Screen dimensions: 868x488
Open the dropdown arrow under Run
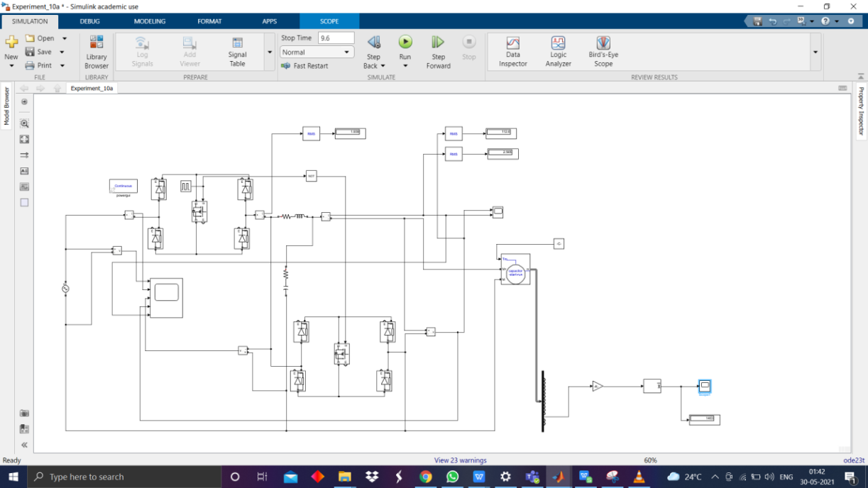405,66
